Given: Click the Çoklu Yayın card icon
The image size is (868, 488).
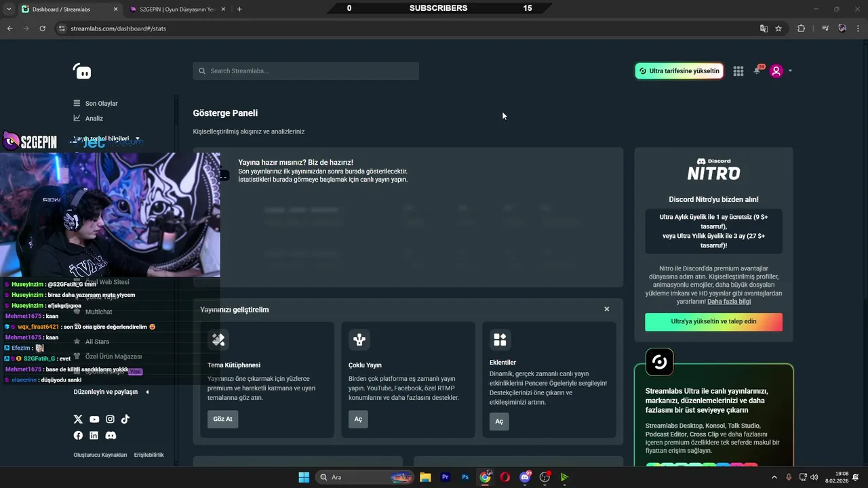Looking at the screenshot, I should pyautogui.click(x=359, y=340).
